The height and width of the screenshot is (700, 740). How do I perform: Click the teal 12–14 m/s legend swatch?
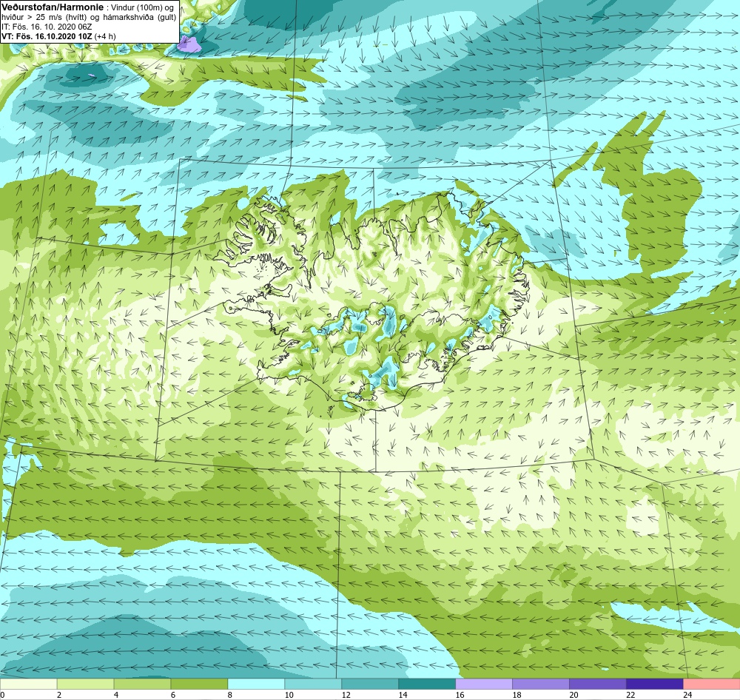point(370,684)
